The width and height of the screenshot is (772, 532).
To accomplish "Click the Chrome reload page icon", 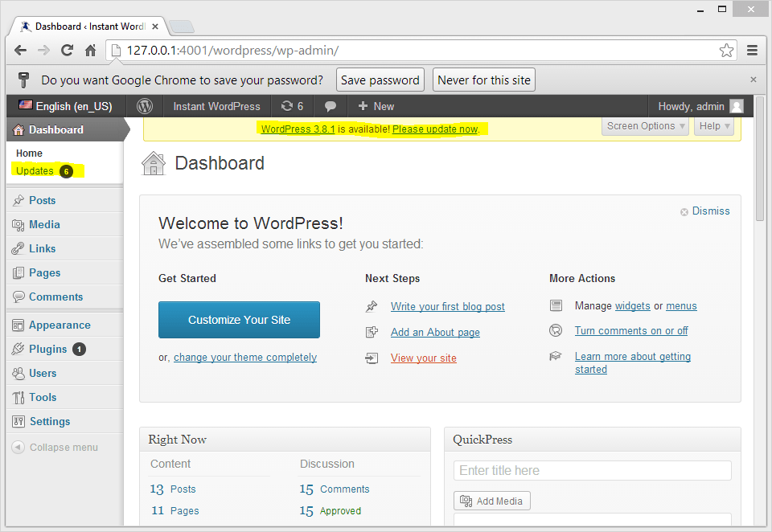I will point(68,50).
